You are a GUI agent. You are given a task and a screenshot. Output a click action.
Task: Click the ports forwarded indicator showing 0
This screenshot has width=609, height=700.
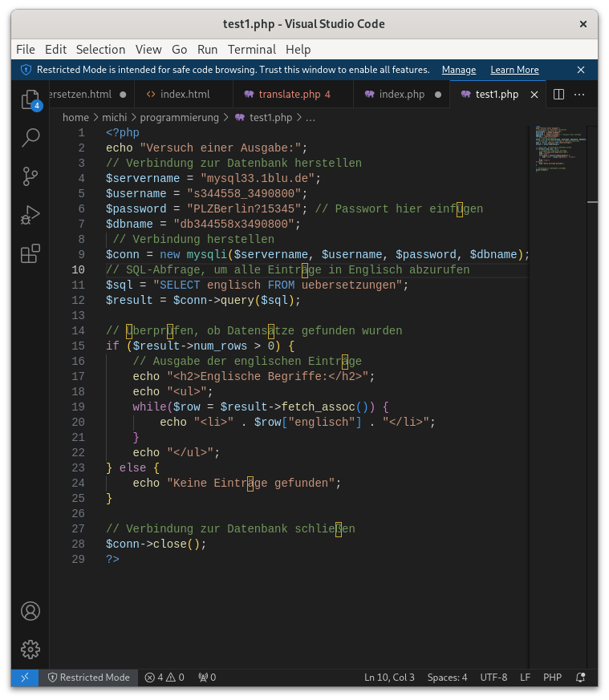(207, 678)
